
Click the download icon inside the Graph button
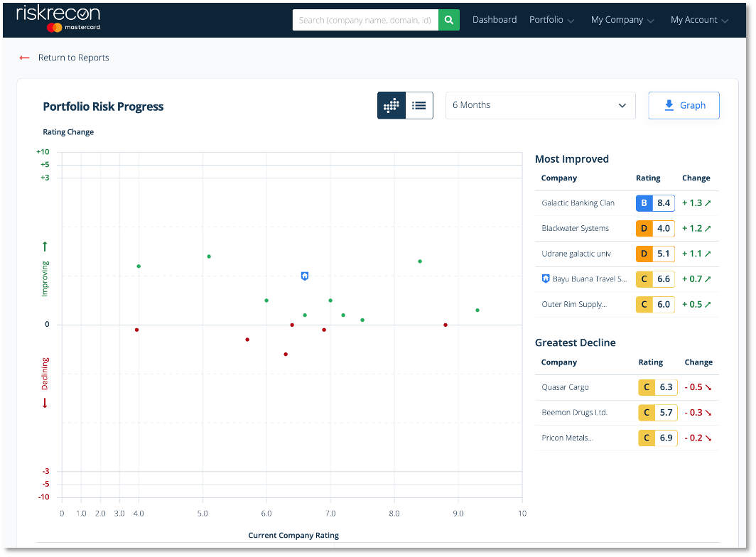pyautogui.click(x=668, y=104)
